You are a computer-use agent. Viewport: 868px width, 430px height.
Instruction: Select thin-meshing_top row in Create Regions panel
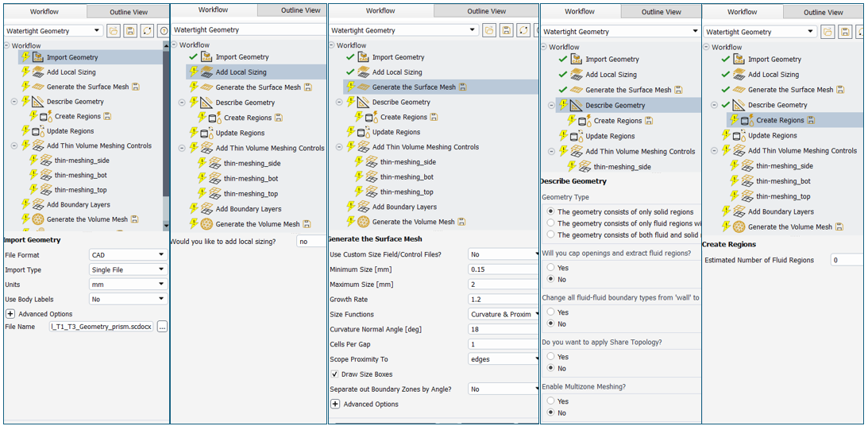(783, 196)
